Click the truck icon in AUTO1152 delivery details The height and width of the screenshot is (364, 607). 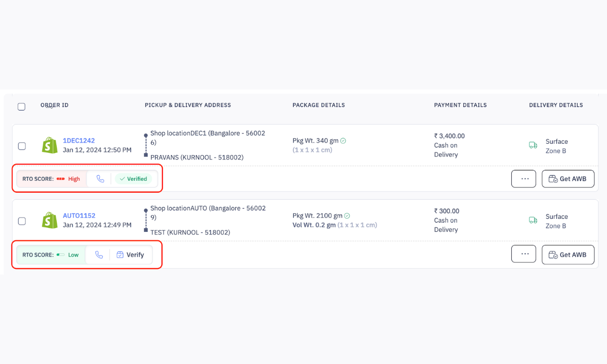click(x=533, y=221)
